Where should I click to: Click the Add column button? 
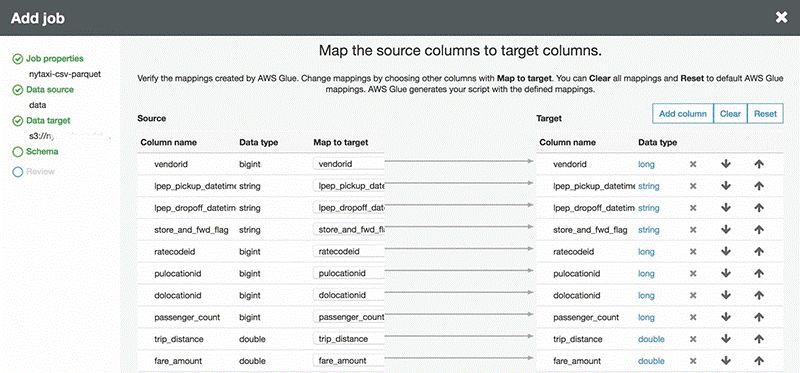click(683, 114)
